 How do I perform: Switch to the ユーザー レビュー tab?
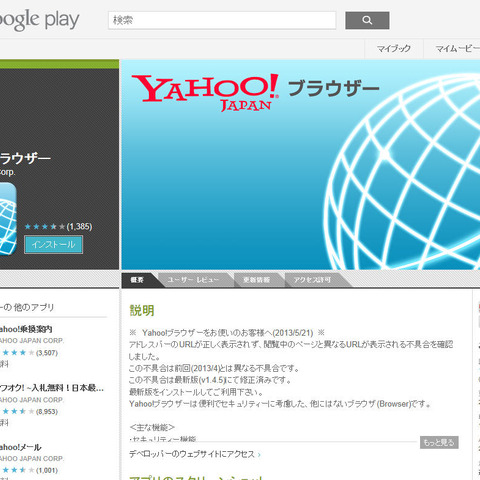pos(193,280)
